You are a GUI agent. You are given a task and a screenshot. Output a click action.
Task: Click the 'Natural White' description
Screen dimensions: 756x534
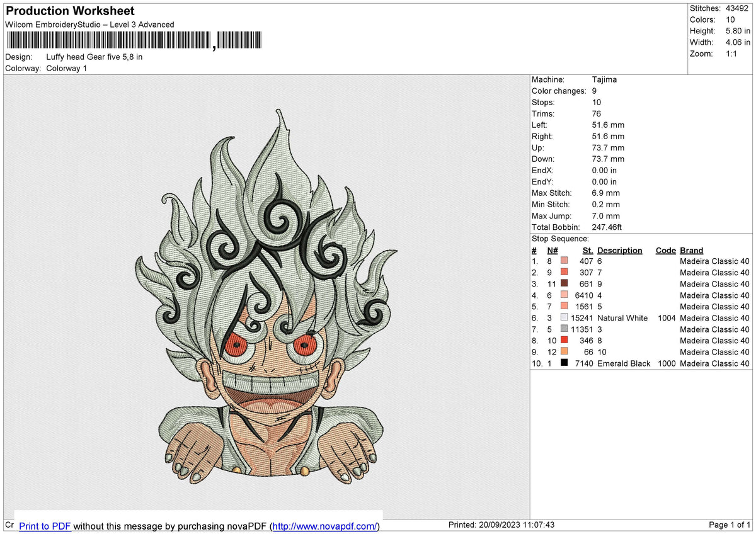coord(622,317)
